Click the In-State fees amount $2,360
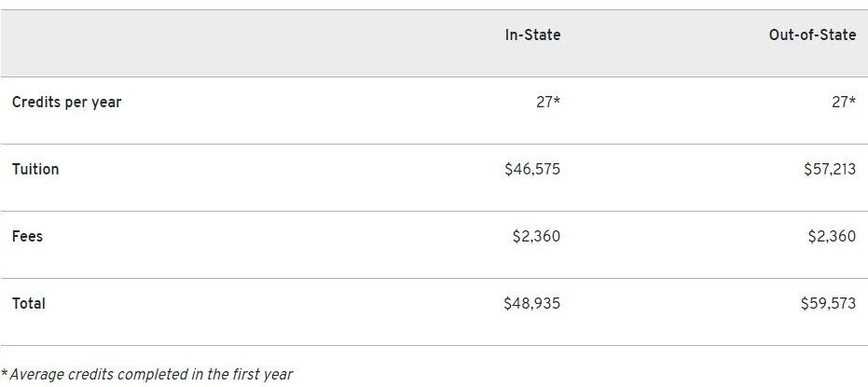This screenshot has width=868, height=387. [x=536, y=237]
